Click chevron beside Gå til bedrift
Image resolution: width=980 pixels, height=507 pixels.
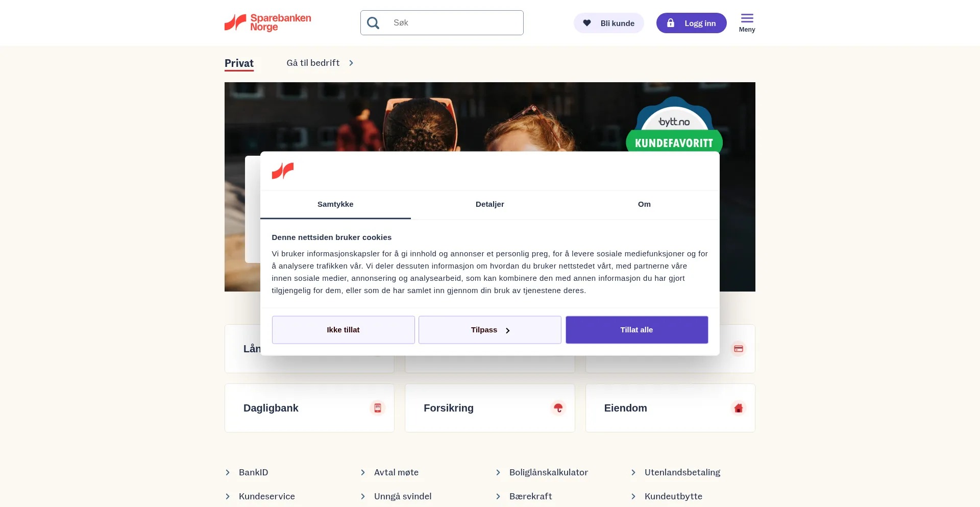pos(351,63)
